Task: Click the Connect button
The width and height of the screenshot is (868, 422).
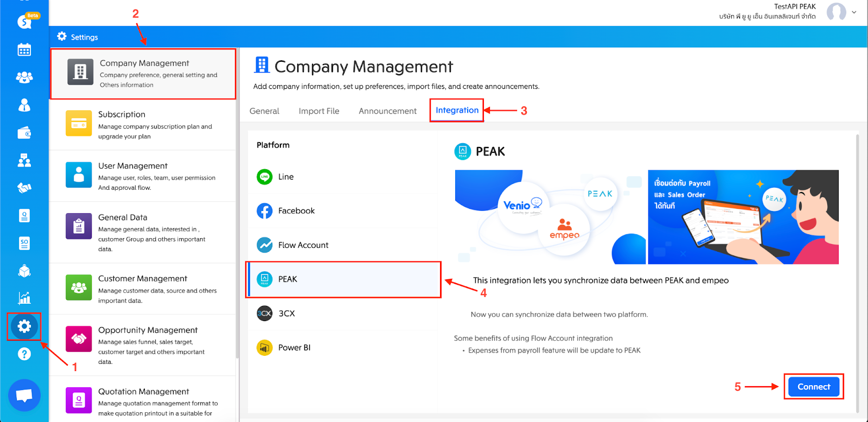Action: (x=814, y=387)
